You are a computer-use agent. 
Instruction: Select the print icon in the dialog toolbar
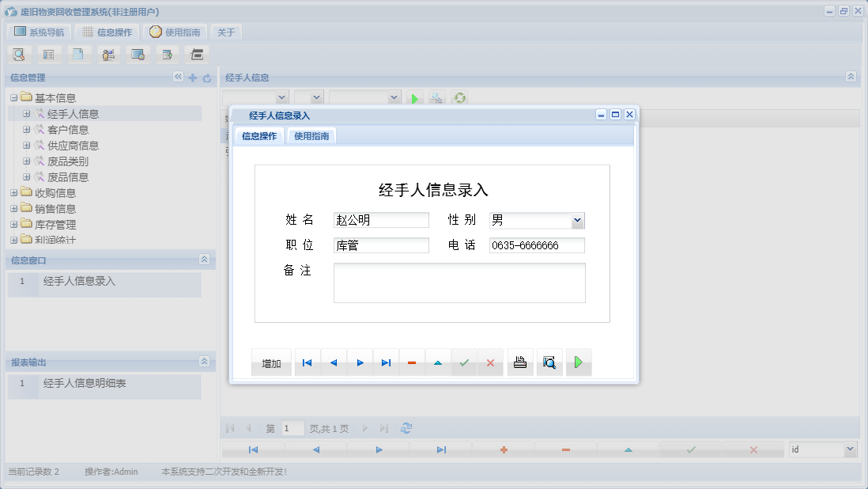519,362
